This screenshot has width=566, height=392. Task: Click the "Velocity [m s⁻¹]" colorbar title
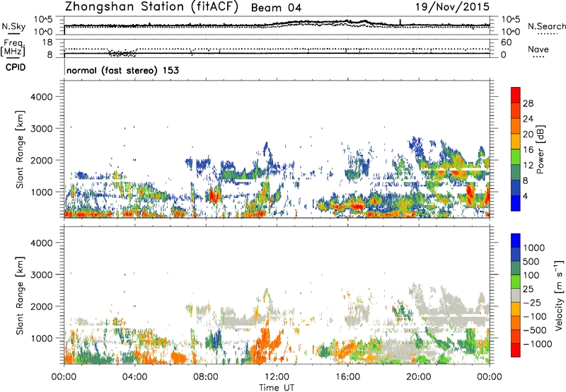(x=559, y=295)
